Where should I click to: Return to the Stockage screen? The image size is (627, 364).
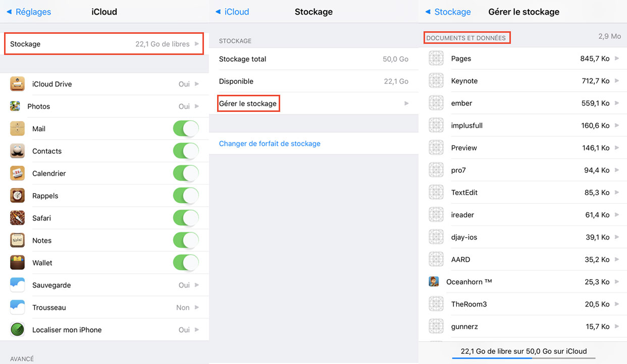tap(448, 12)
